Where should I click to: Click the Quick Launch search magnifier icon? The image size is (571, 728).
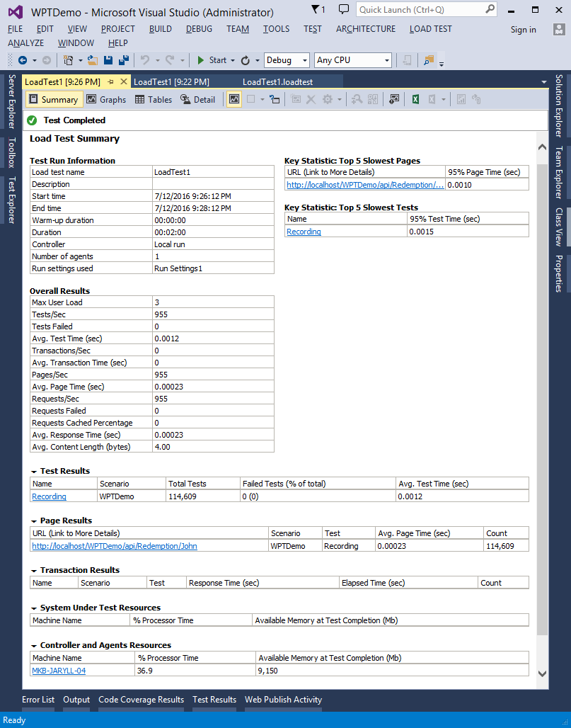tap(490, 9)
